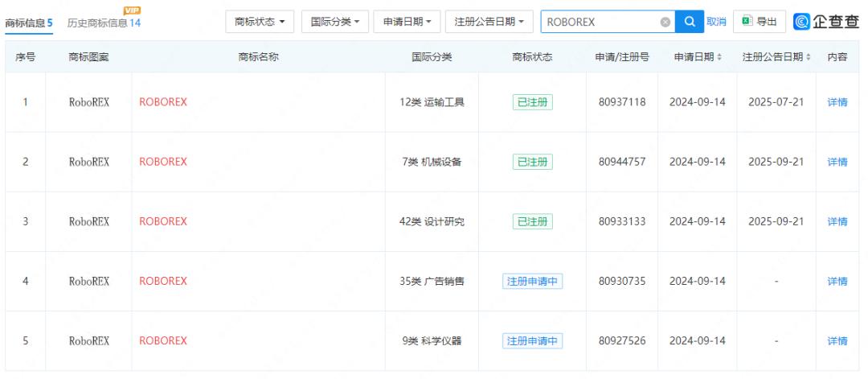View details for the class 9 trademark
This screenshot has width=868, height=379.
click(837, 341)
